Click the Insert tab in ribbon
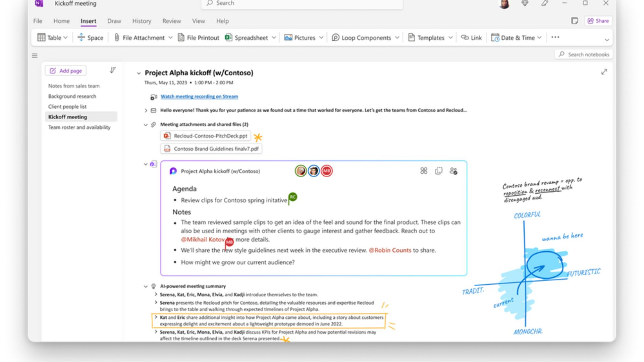The height and width of the screenshot is (362, 644). (x=88, y=21)
